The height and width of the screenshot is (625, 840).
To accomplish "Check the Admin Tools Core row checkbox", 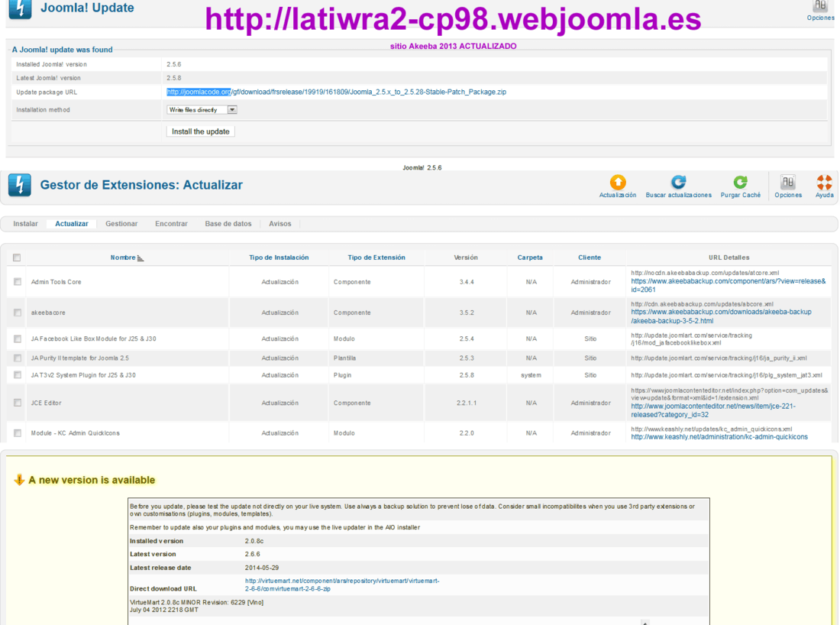I will [x=18, y=282].
